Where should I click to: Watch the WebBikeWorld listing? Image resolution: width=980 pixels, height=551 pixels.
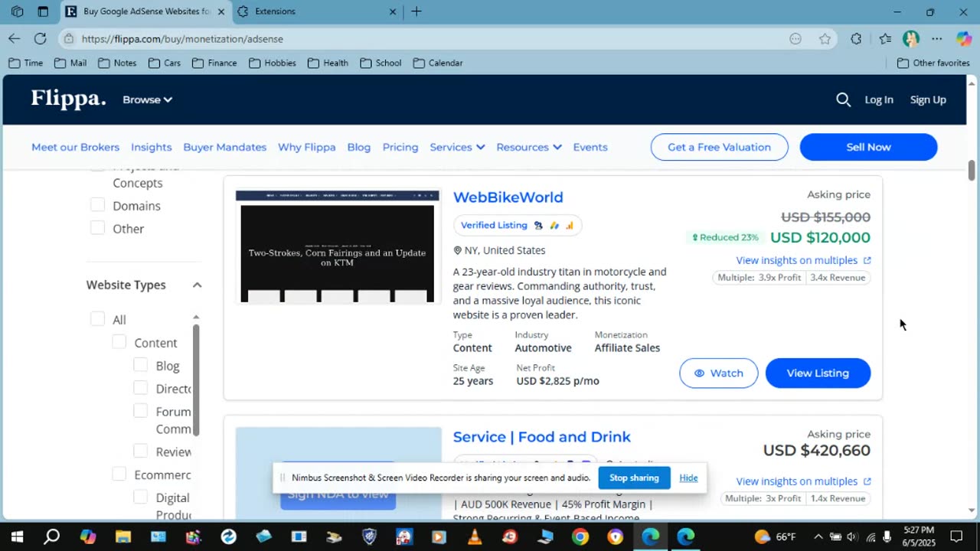pyautogui.click(x=718, y=373)
